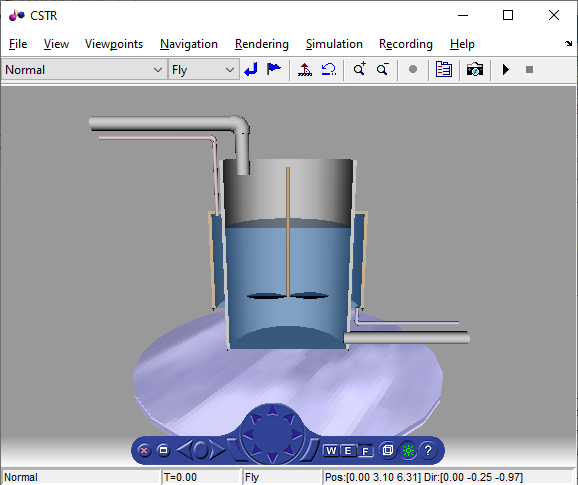Image resolution: width=578 pixels, height=485 pixels.
Task: Go to next viewpoint in navigation panel
Action: 217,450
